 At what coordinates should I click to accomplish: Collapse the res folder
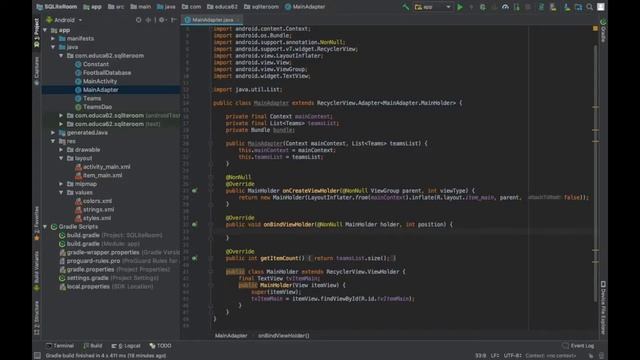tap(53, 142)
